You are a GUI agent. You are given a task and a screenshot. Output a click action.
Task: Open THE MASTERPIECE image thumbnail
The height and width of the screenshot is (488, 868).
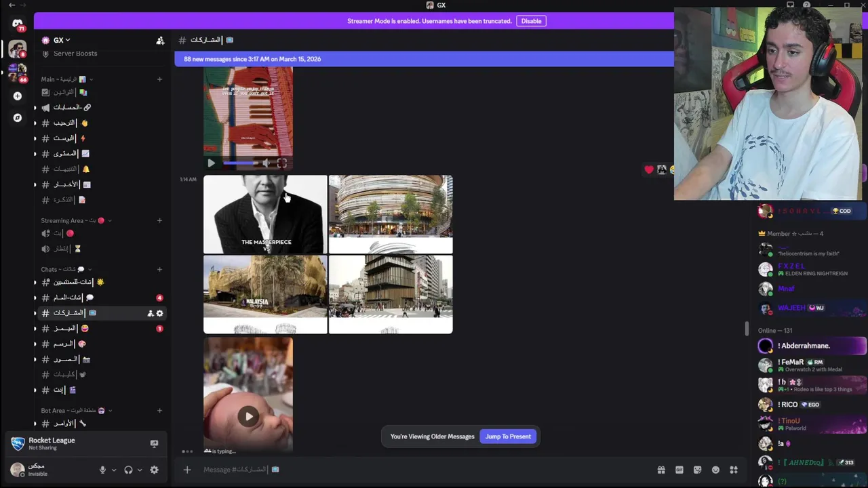tap(265, 214)
